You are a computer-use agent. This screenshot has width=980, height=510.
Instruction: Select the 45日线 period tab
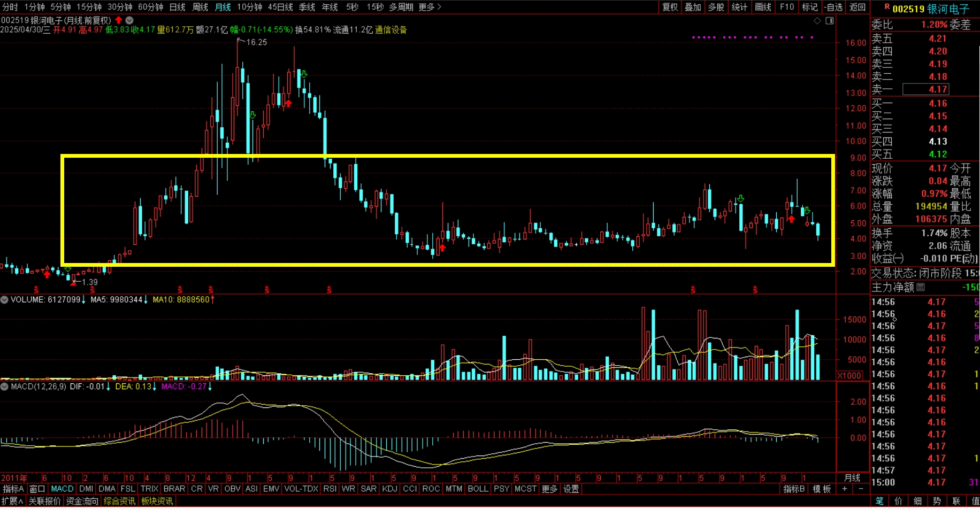pyautogui.click(x=280, y=7)
